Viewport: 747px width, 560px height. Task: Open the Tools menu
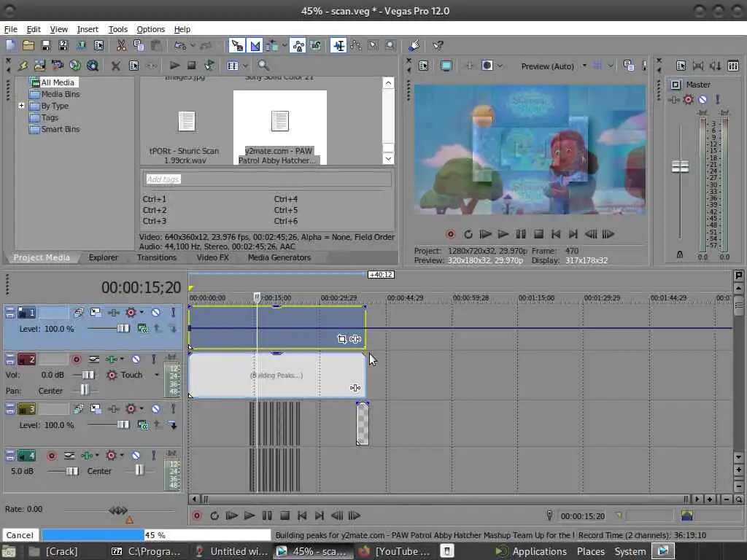pos(117,29)
